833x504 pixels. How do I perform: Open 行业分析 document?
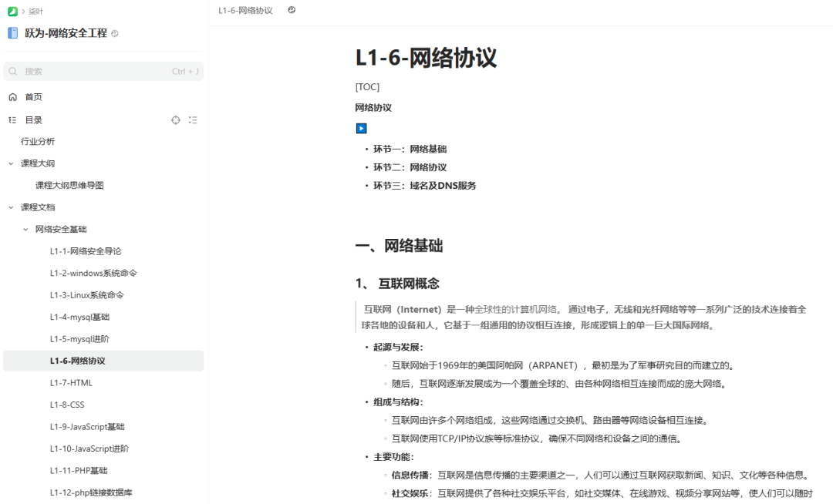coord(38,142)
